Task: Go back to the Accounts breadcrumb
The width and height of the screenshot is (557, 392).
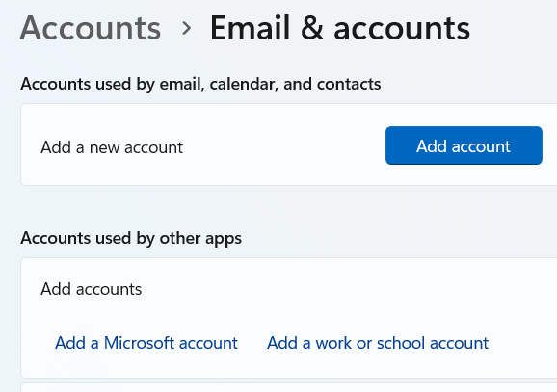Action: pyautogui.click(x=91, y=28)
